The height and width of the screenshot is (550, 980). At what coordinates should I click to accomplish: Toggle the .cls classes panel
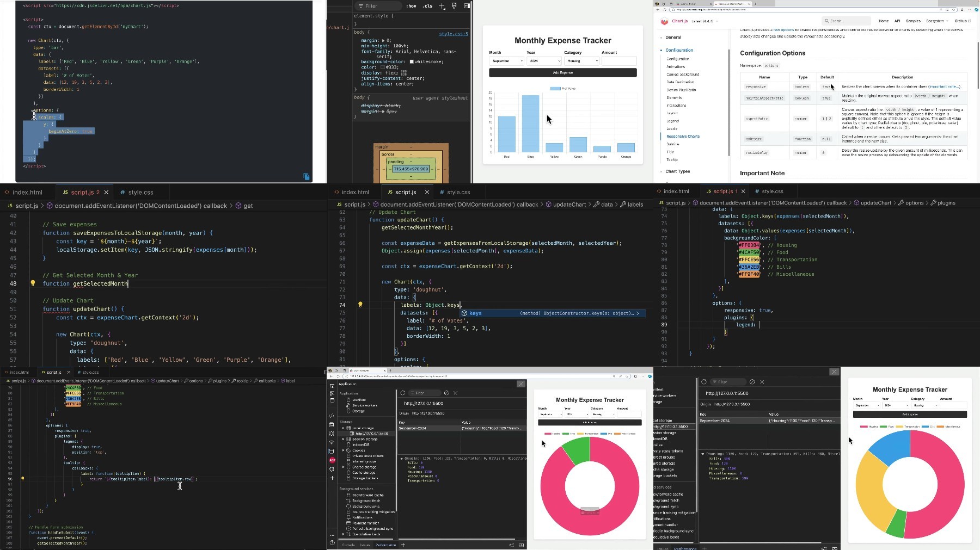point(428,6)
